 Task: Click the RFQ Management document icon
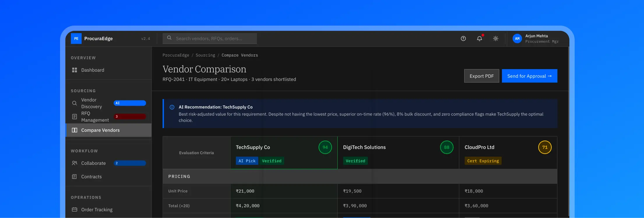[75, 117]
